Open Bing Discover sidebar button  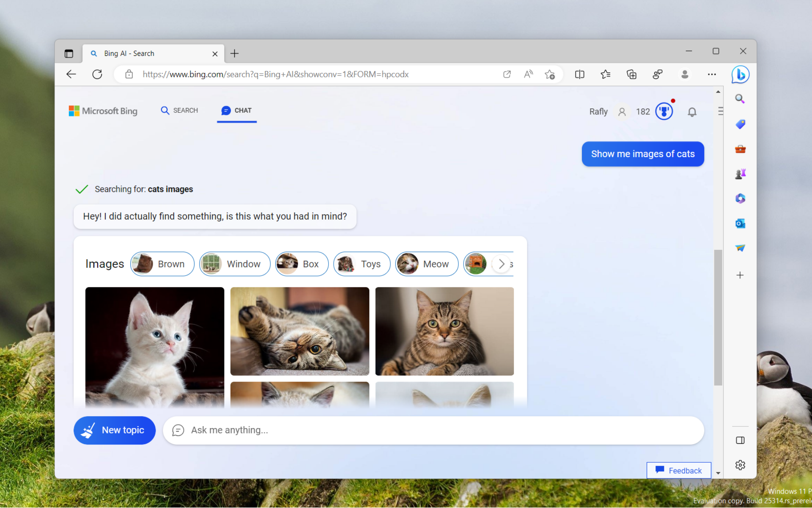(741, 75)
